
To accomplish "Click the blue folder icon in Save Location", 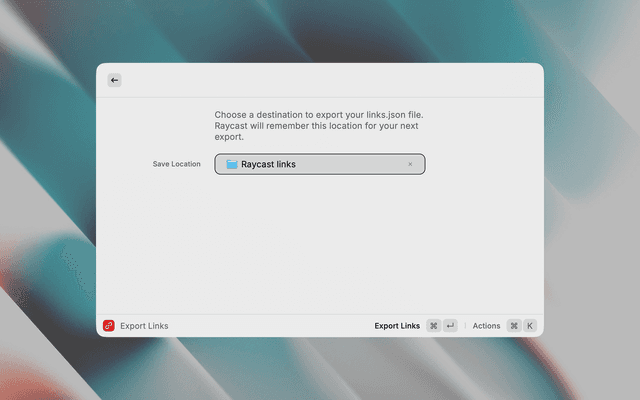I will (232, 164).
